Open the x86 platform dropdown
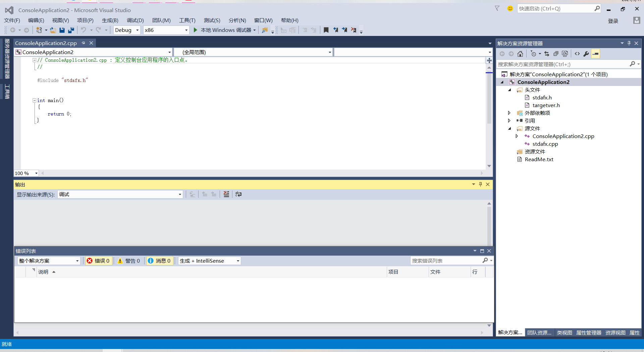This screenshot has height=352, width=644. tap(166, 30)
